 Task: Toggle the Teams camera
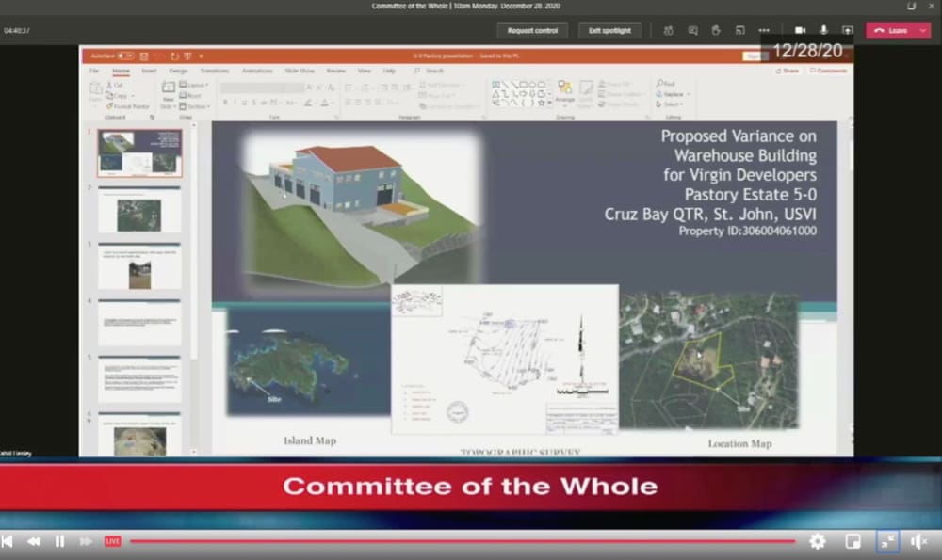pyautogui.click(x=800, y=31)
